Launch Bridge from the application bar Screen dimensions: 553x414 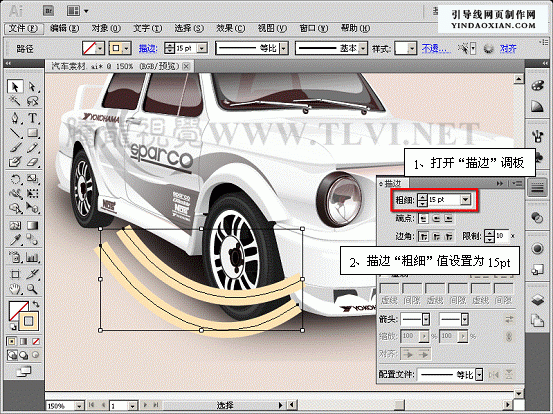tap(48, 11)
